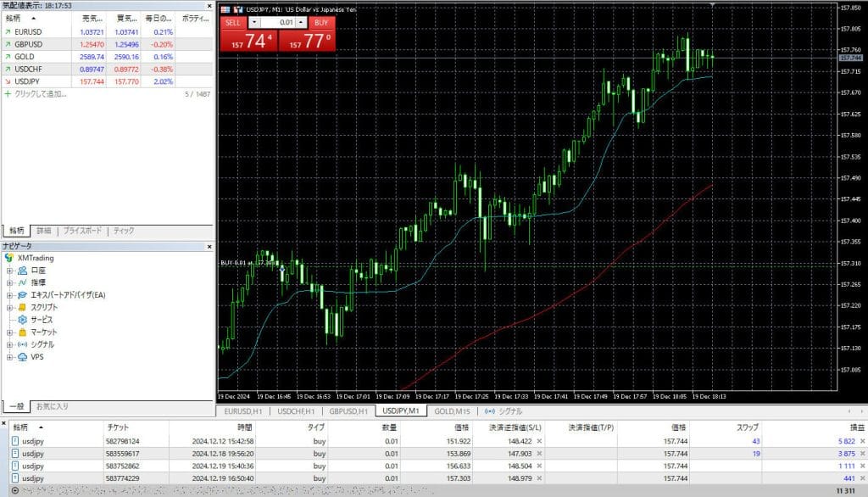
Task: Switch to the お気に入り tab in Navigator
Action: point(52,406)
